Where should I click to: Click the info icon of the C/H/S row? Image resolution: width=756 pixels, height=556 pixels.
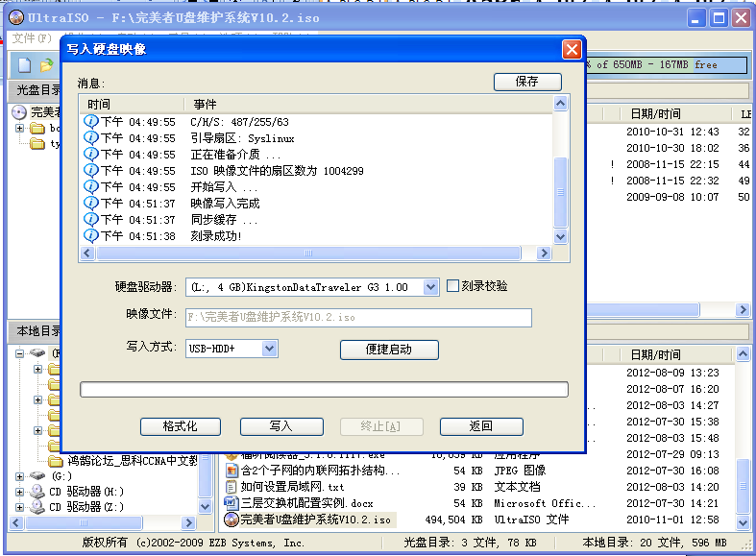(x=90, y=121)
